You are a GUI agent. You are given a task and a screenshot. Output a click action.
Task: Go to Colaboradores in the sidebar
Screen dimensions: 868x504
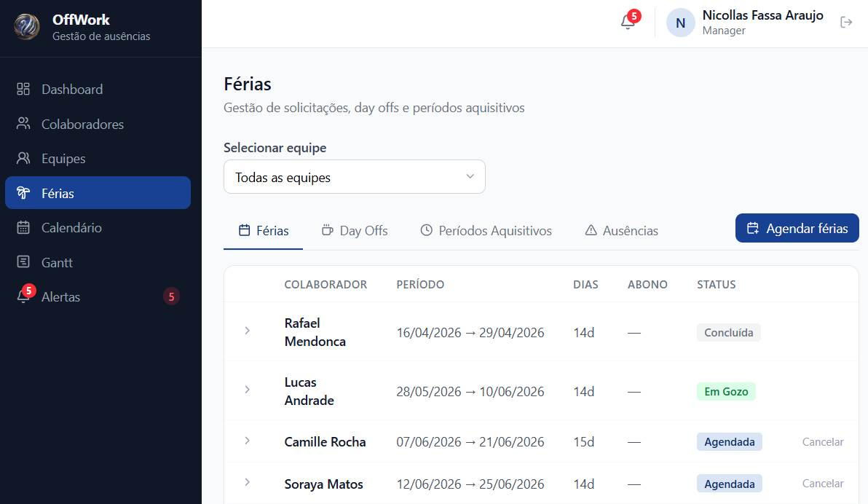point(98,124)
